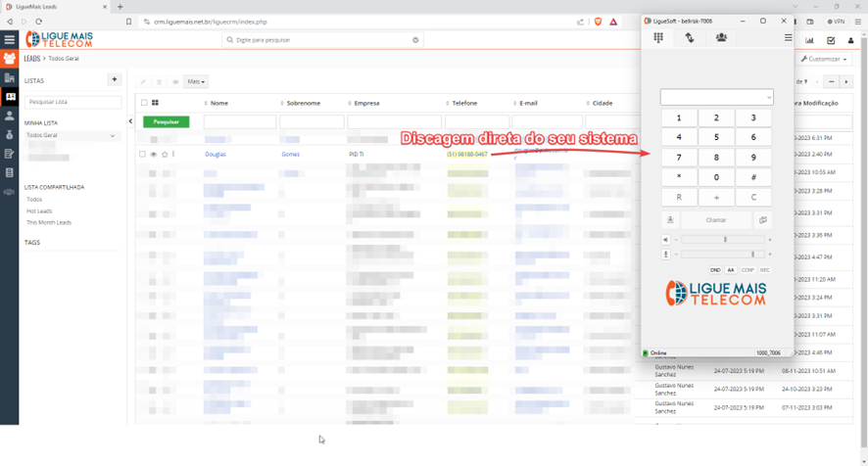The image size is (868, 466).
Task: Open the single person icon in sidebar
Action: (x=10, y=116)
